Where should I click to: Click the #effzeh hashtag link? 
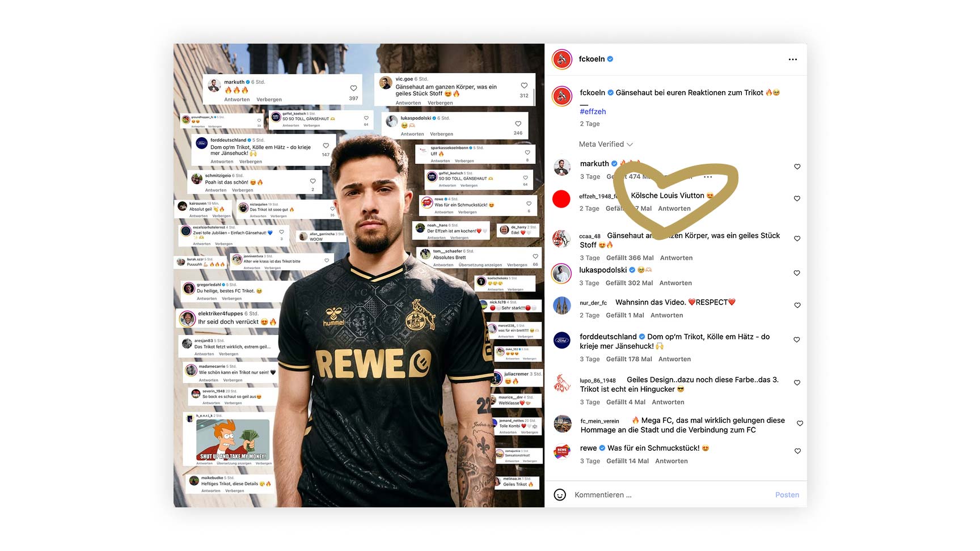point(593,112)
